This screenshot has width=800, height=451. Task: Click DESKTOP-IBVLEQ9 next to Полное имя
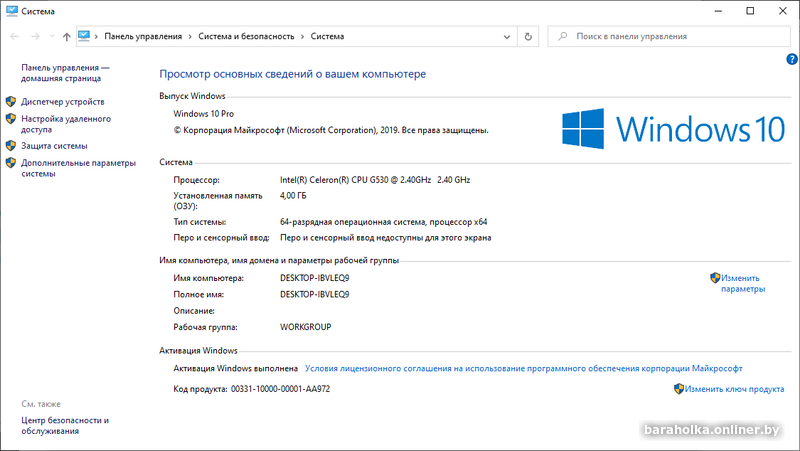pyautogui.click(x=315, y=294)
